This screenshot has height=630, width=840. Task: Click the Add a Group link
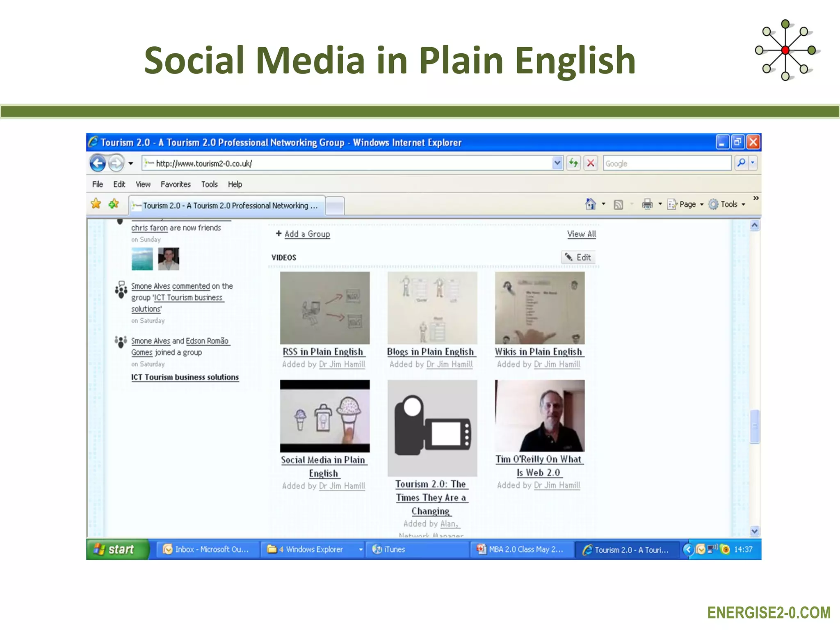[x=307, y=234]
